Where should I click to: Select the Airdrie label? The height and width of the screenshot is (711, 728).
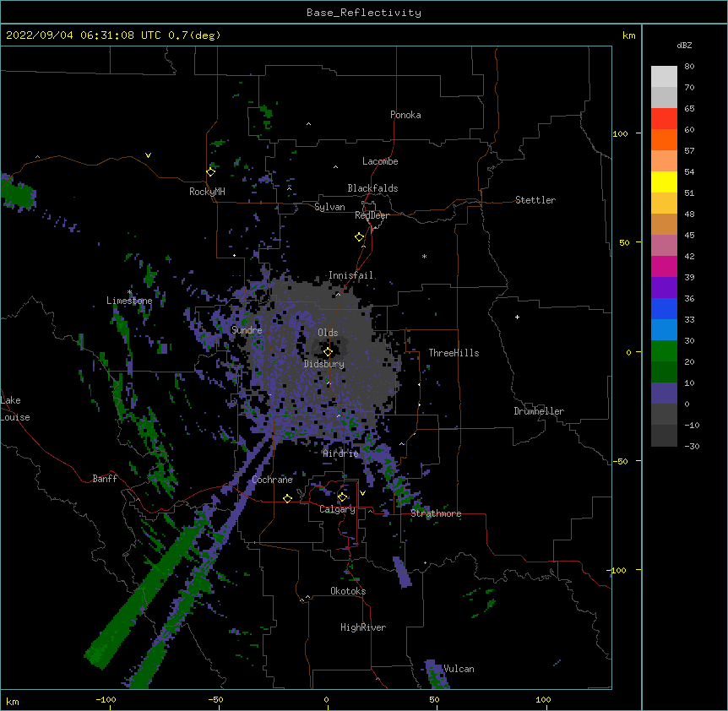click(x=341, y=453)
